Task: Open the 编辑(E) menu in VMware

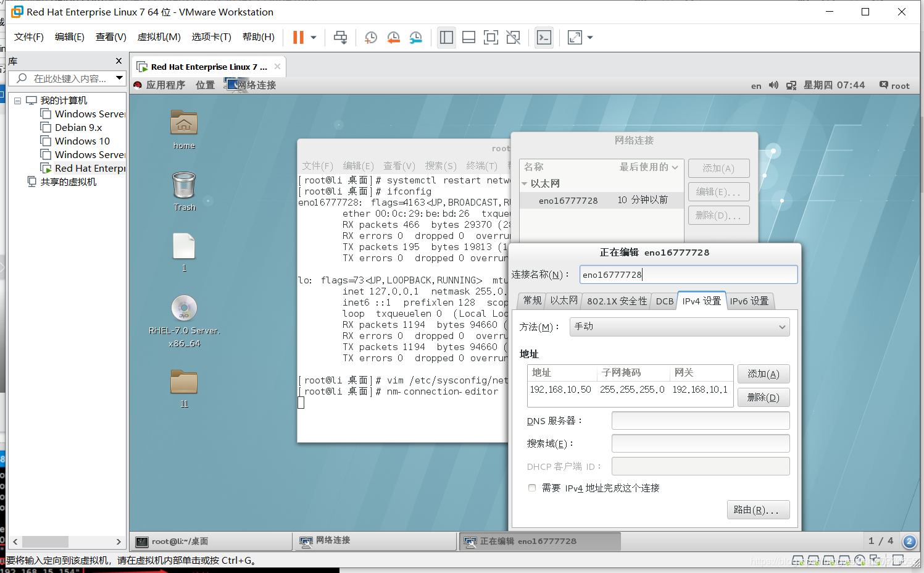Action: point(70,37)
